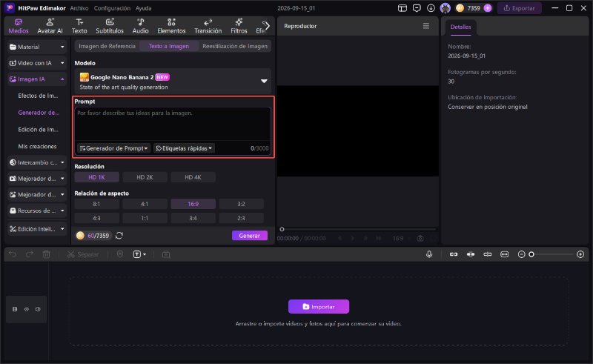Image resolution: width=593 pixels, height=364 pixels.
Task: Click the Importar button in timeline
Action: tap(319, 306)
